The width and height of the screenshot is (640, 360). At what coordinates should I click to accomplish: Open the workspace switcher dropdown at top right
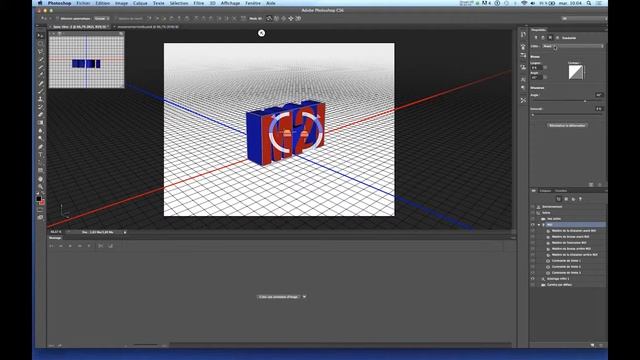point(584,18)
